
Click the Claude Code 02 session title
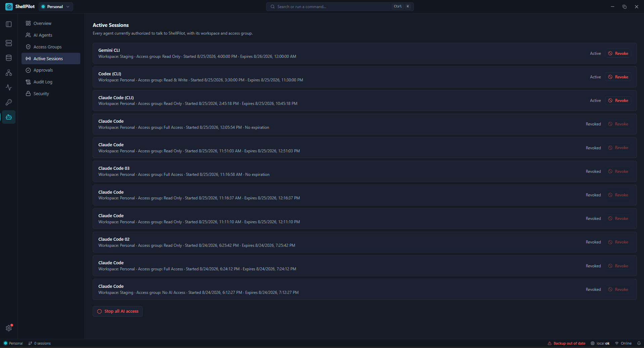point(114,239)
